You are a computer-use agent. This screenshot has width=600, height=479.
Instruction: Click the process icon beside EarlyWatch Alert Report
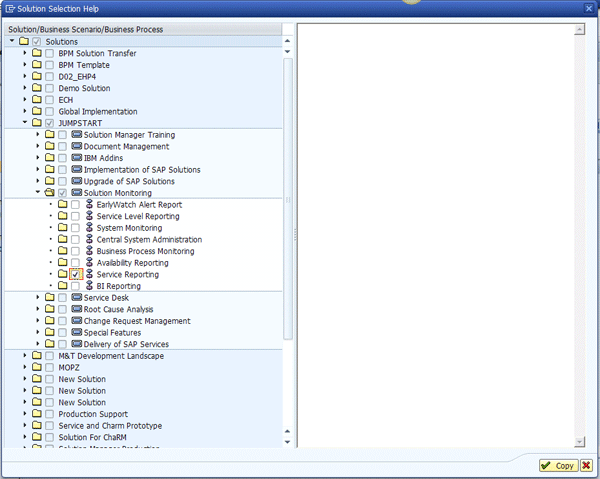pyautogui.click(x=89, y=204)
